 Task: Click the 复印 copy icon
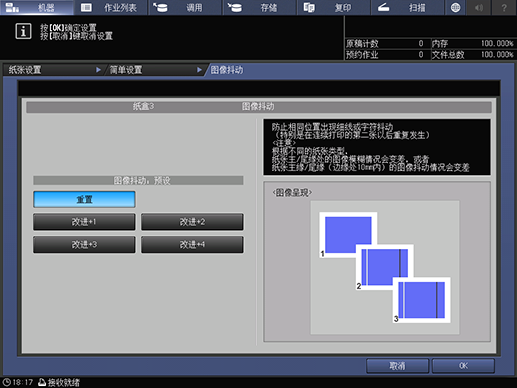(x=309, y=7)
